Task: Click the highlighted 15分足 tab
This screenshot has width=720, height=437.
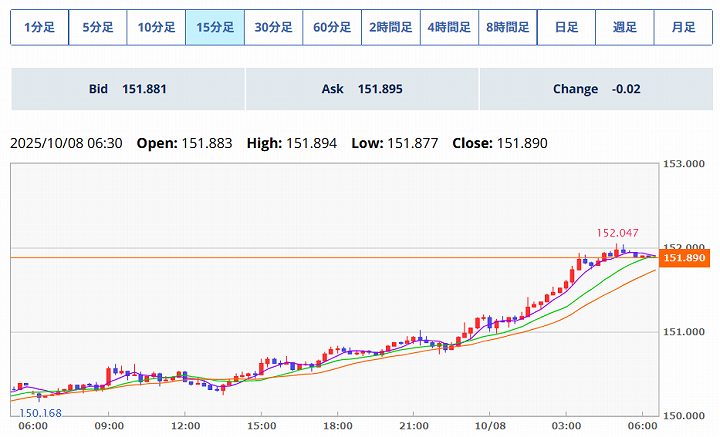Action: point(215,27)
